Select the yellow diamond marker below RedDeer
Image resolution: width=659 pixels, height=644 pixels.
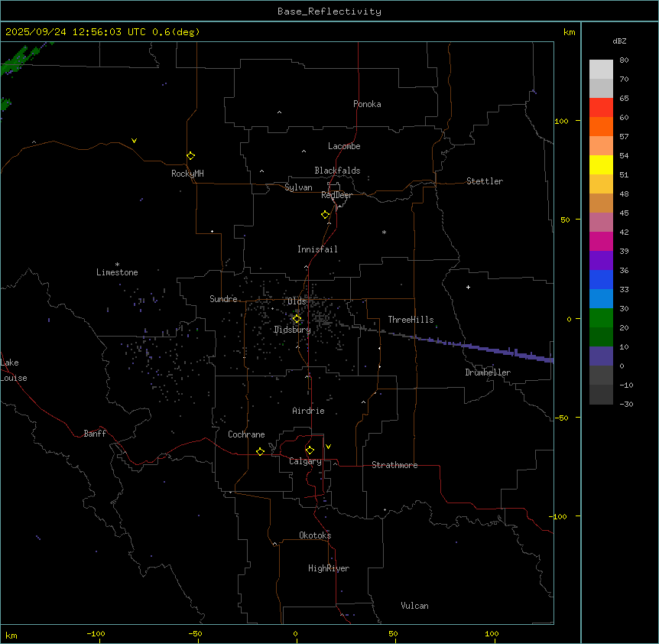[326, 214]
